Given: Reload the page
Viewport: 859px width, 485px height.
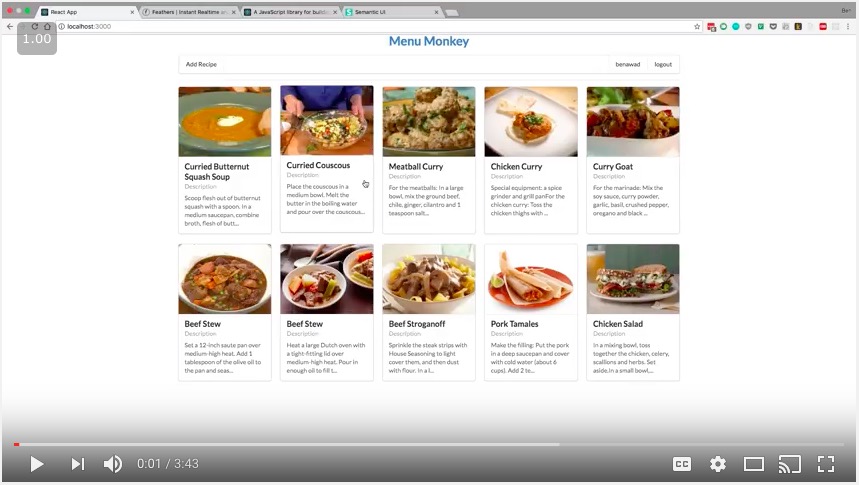Looking at the screenshot, I should pos(35,26).
